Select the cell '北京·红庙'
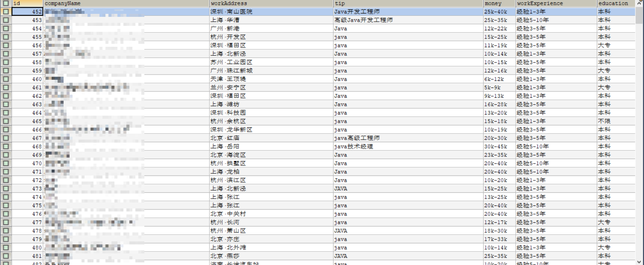Viewport: 644px width, 265px height. click(271, 138)
